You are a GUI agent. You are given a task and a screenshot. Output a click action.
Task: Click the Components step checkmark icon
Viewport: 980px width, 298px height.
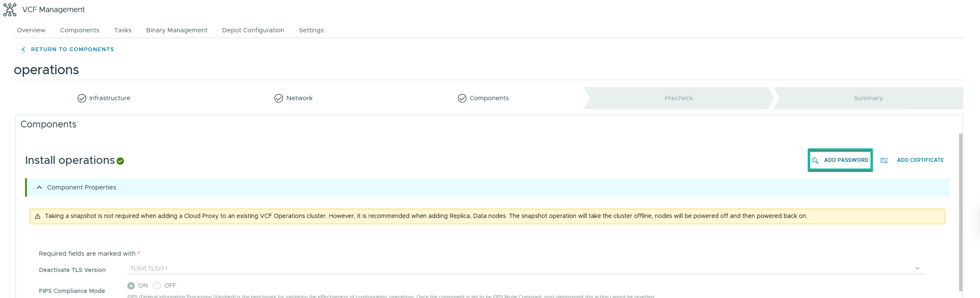(462, 98)
